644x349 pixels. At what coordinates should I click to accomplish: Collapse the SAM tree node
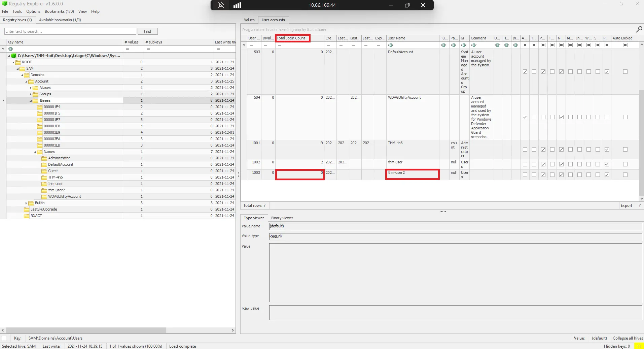tap(17, 68)
